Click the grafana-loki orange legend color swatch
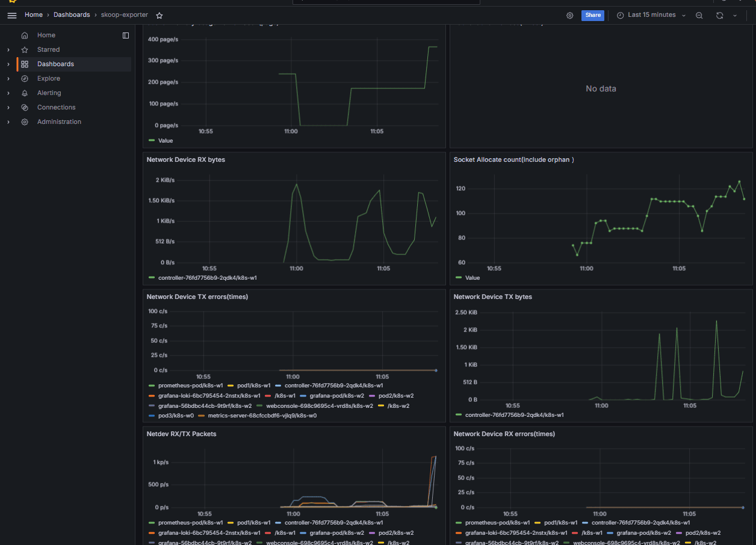Image resolution: width=756 pixels, height=545 pixels. click(x=152, y=396)
